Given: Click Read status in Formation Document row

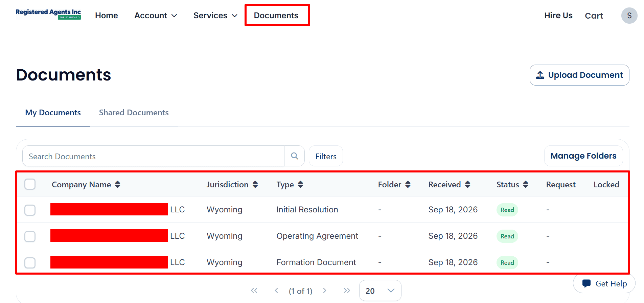Looking at the screenshot, I should 507,263.
